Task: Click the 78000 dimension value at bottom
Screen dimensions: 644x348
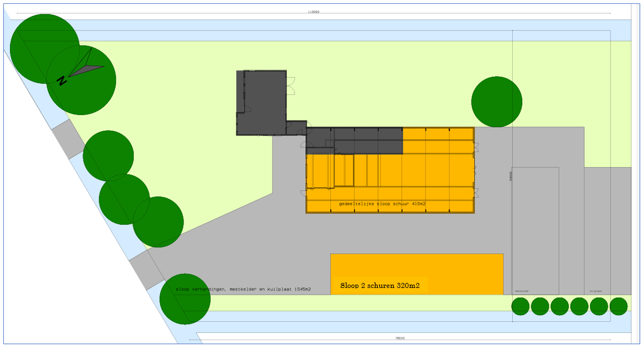Action: point(400,338)
